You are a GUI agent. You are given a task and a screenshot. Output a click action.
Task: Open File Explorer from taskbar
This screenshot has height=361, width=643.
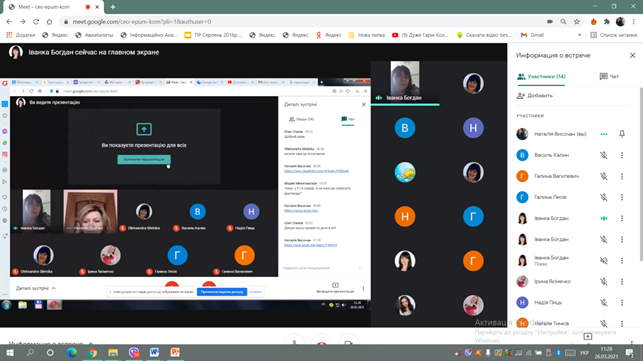point(113,352)
